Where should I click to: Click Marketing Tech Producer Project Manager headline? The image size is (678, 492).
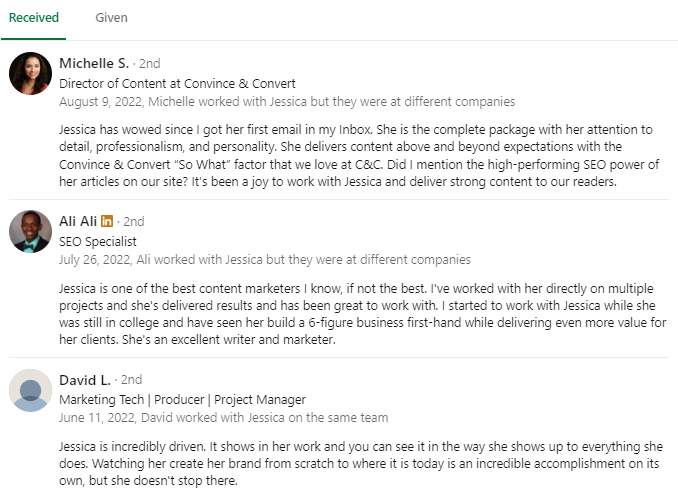pyautogui.click(x=182, y=400)
